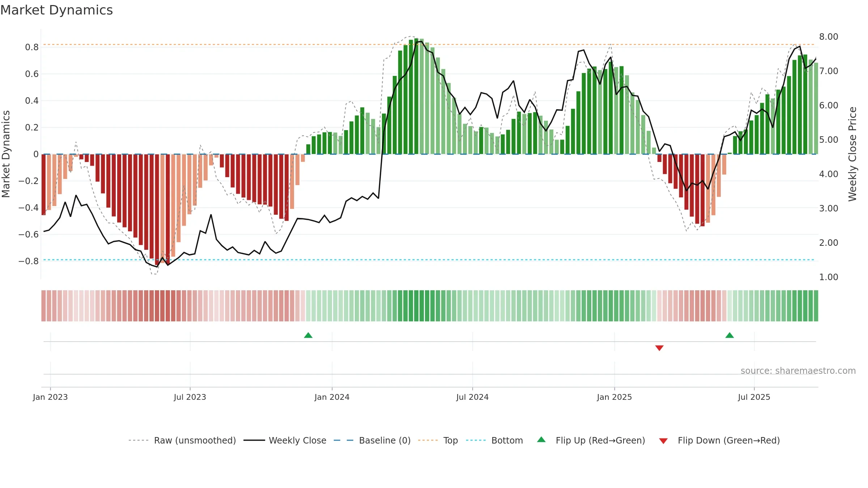868x488 pixels.
Task: Toggle the Top legend entry
Action: coord(438,440)
